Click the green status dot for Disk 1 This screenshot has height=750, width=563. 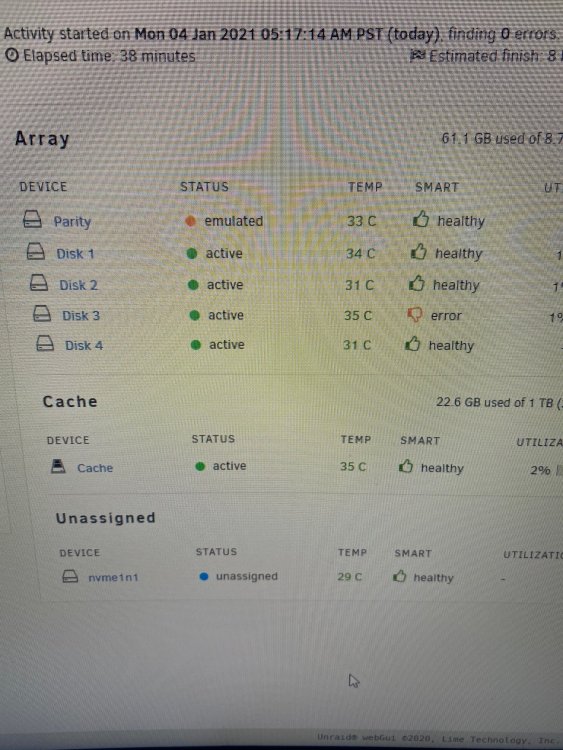pos(192,254)
